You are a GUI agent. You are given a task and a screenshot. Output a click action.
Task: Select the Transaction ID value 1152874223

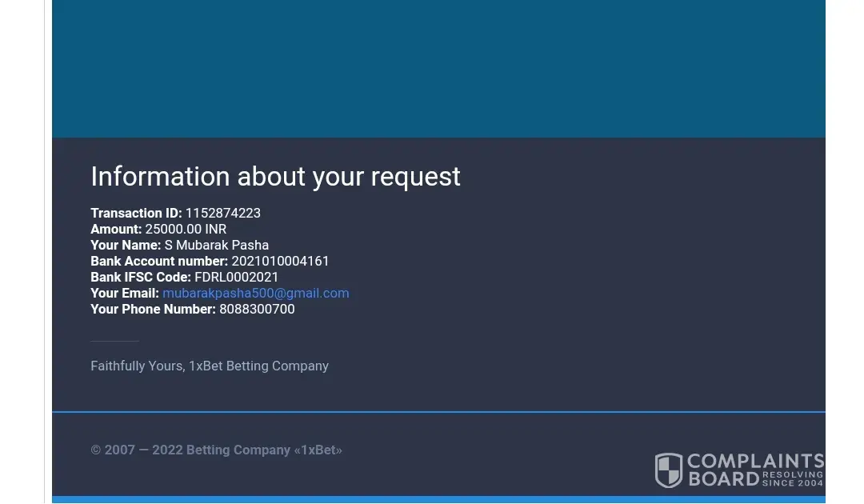tap(223, 213)
